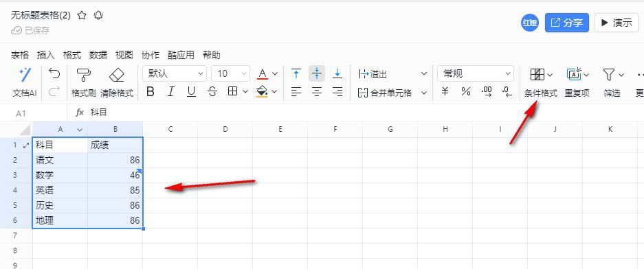Open the 表格 menu

coord(20,55)
